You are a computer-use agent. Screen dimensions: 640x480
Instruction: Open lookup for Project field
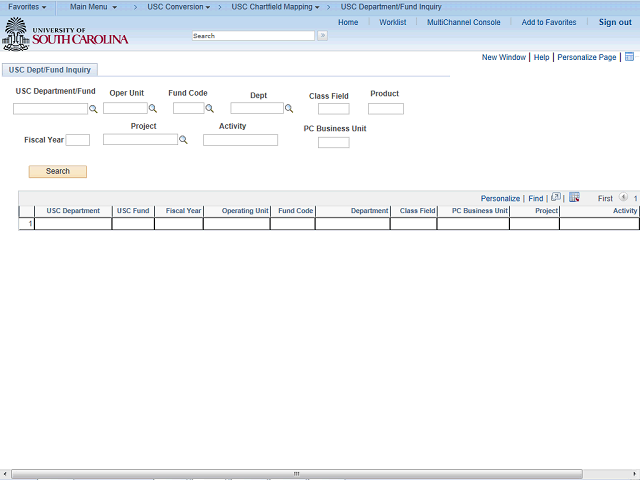point(183,140)
